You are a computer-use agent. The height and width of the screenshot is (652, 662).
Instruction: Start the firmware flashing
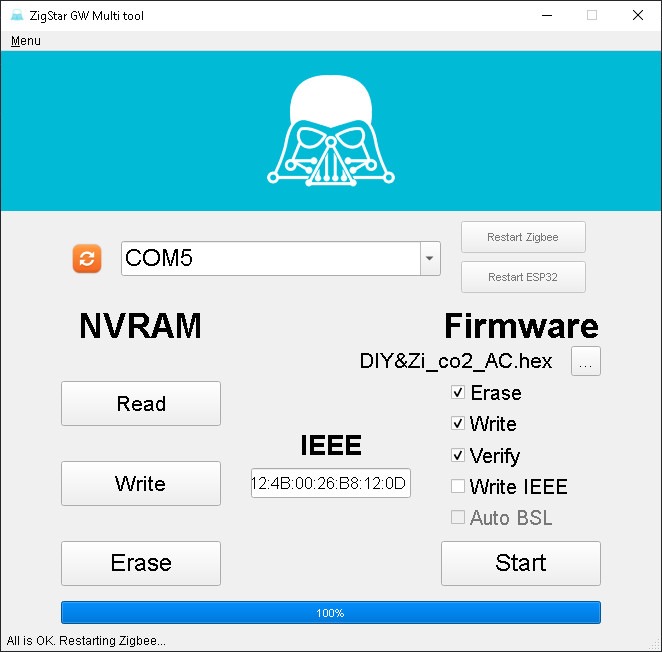[x=521, y=563]
